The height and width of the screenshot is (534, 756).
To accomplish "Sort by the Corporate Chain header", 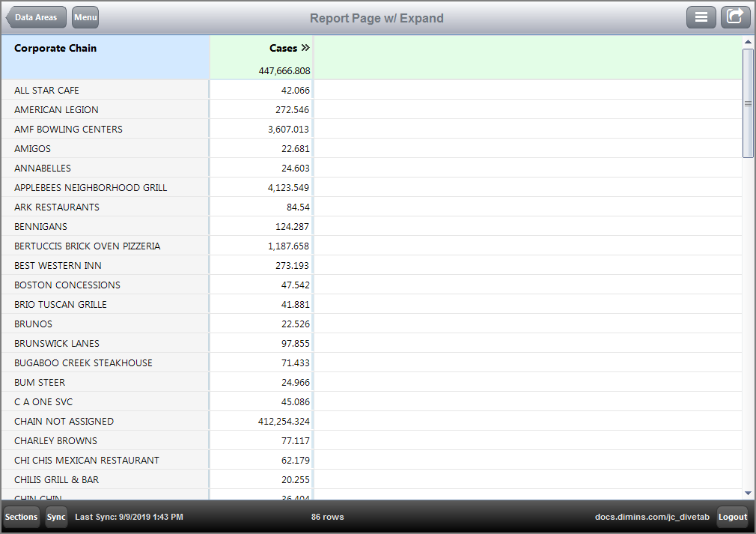I will 55,48.
